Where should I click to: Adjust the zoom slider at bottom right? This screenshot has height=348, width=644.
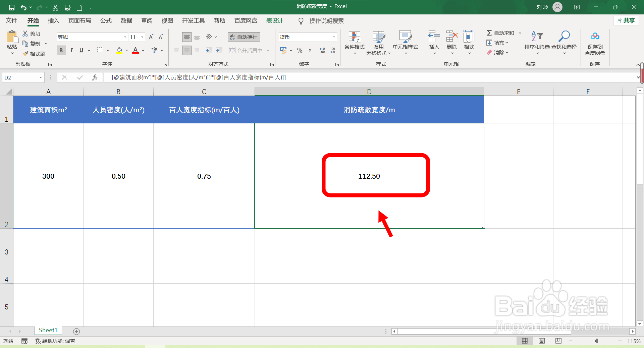pyautogui.click(x=596, y=341)
